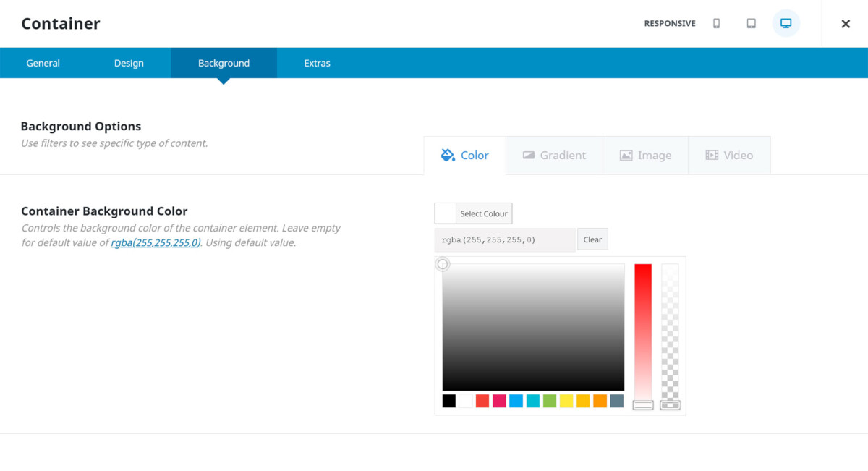This screenshot has height=471, width=868.
Task: Switch to the General tab
Action: (43, 63)
